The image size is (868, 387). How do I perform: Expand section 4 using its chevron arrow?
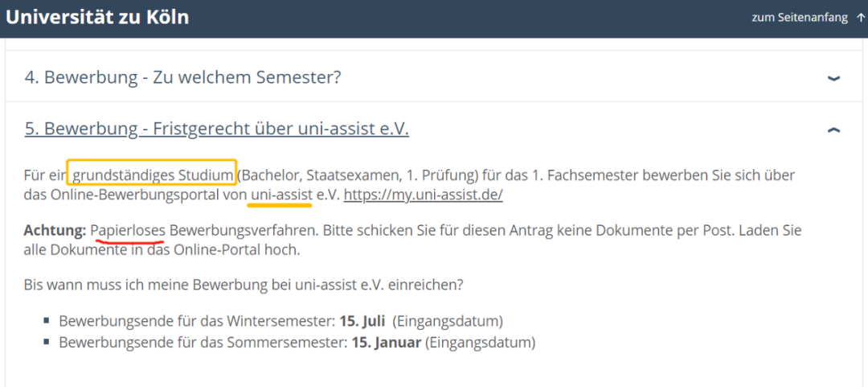point(833,78)
